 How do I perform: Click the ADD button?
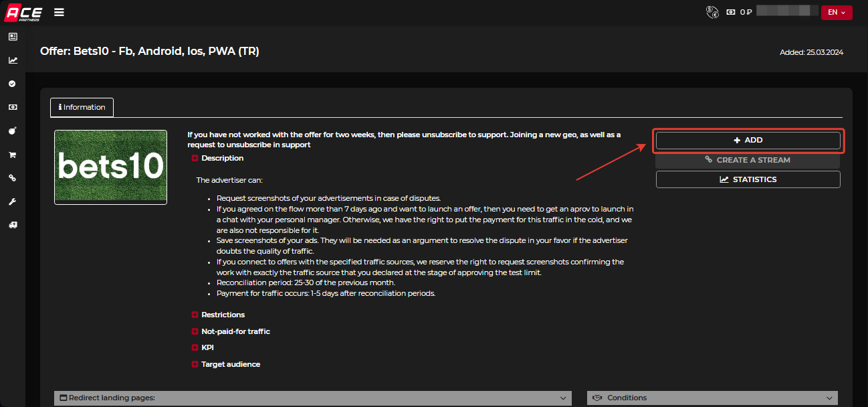pyautogui.click(x=748, y=140)
